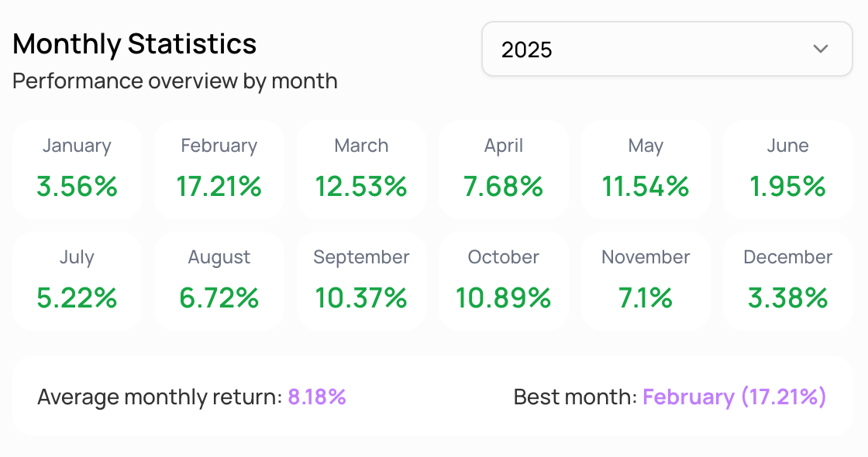Click the year selector chevron arrow
Viewport: 868px width, 457px height.
click(x=821, y=49)
